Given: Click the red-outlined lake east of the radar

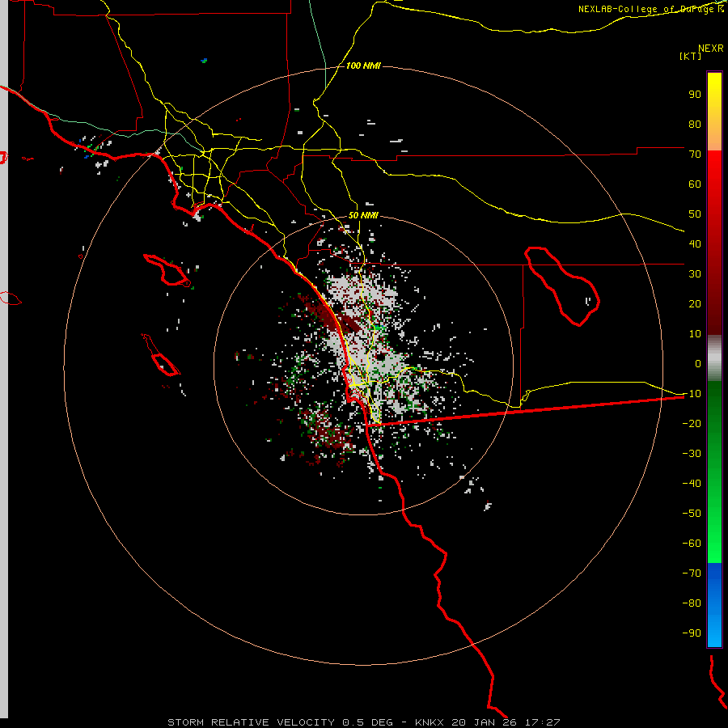Looking at the screenshot, I should tap(562, 286).
